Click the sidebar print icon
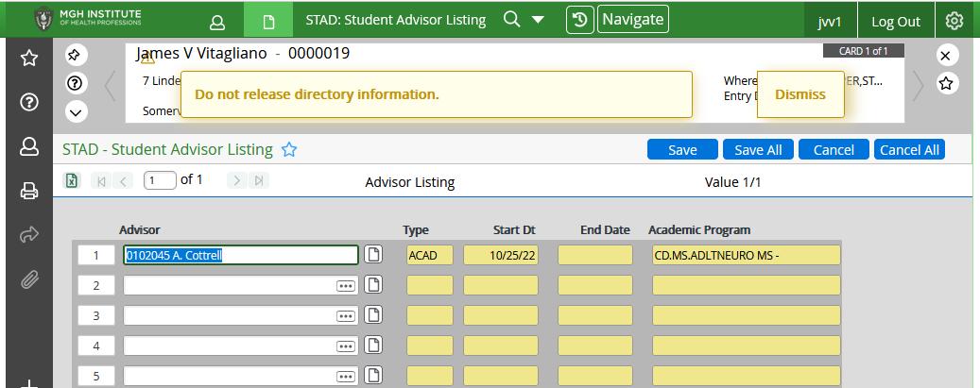Image resolution: width=980 pixels, height=388 pixels. pos(29,192)
